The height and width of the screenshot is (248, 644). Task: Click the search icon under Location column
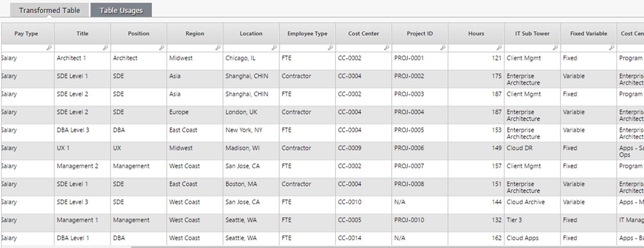(x=274, y=48)
